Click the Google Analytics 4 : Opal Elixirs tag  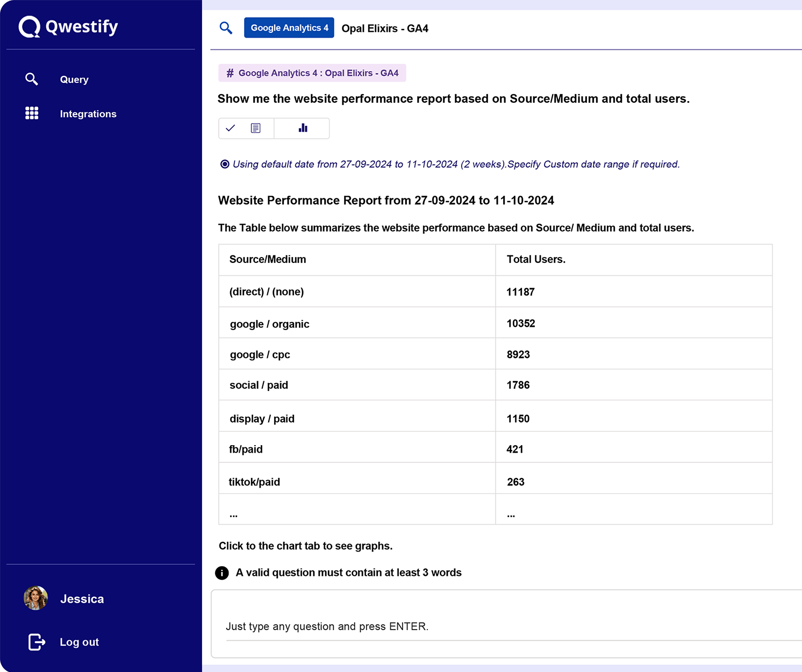tap(312, 73)
